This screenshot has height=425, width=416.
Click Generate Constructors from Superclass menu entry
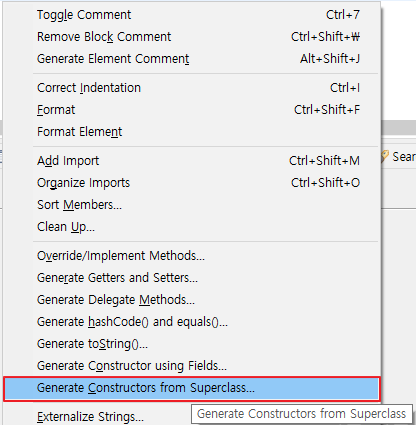tap(192, 388)
